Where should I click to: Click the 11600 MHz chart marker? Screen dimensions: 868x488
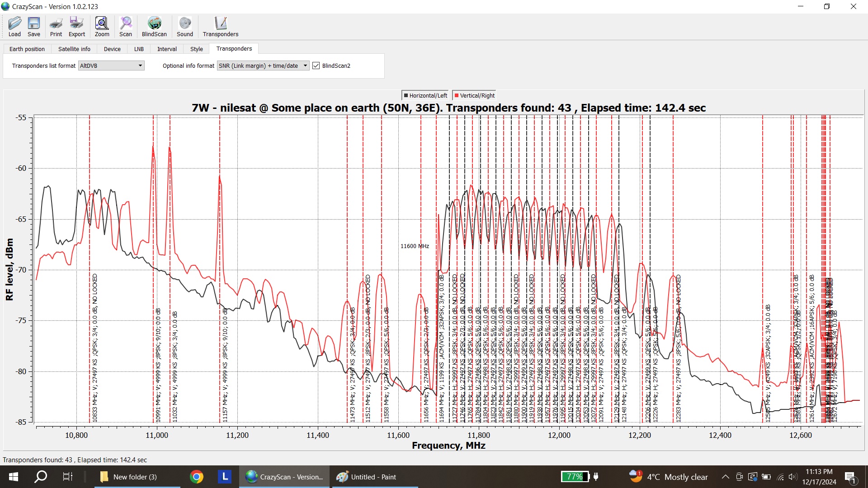[x=414, y=246]
